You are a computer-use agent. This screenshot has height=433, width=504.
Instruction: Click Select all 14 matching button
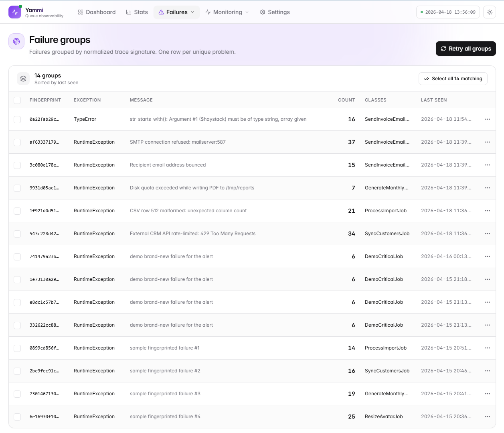453,79
